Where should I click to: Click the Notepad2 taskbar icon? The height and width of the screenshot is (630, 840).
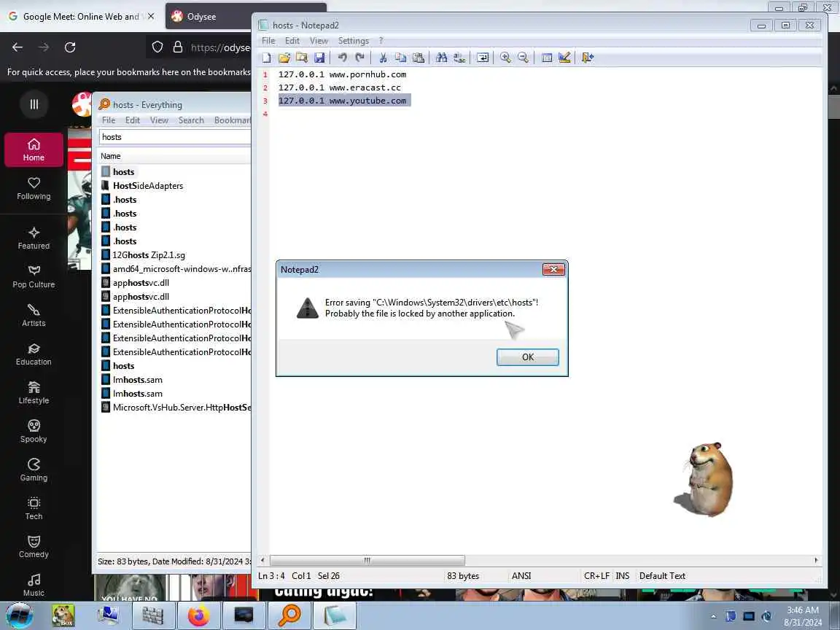[x=335, y=615]
